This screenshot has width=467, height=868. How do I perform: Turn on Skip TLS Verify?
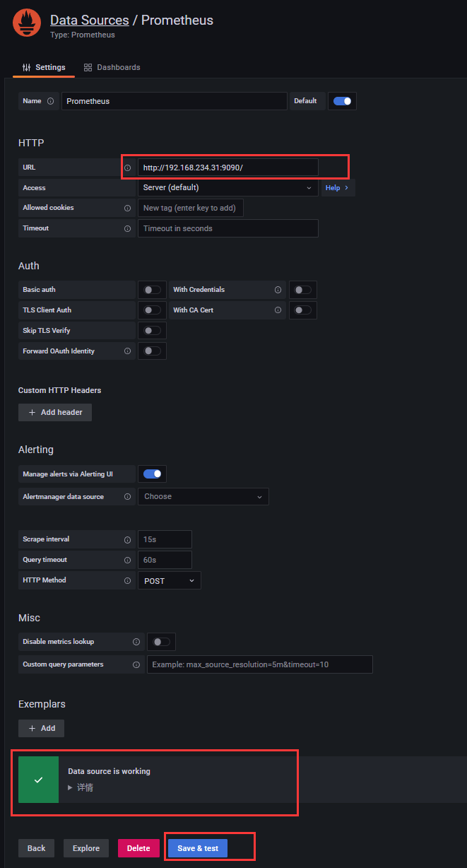pos(152,331)
